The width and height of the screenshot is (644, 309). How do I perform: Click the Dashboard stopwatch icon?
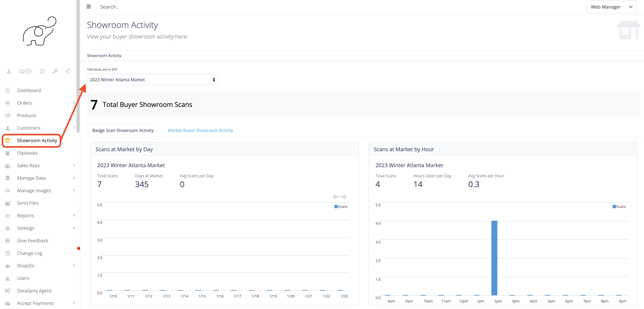(x=8, y=91)
